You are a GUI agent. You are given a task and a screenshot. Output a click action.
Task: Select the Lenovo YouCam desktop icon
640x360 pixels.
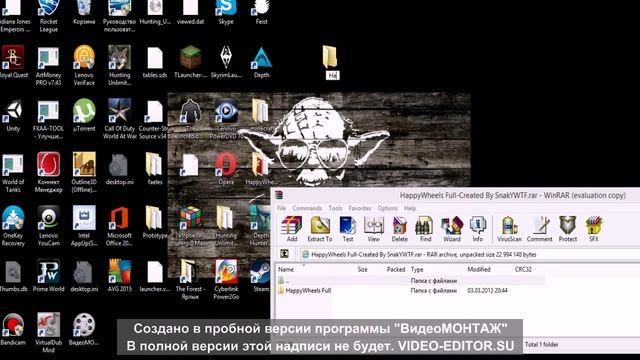(x=49, y=226)
